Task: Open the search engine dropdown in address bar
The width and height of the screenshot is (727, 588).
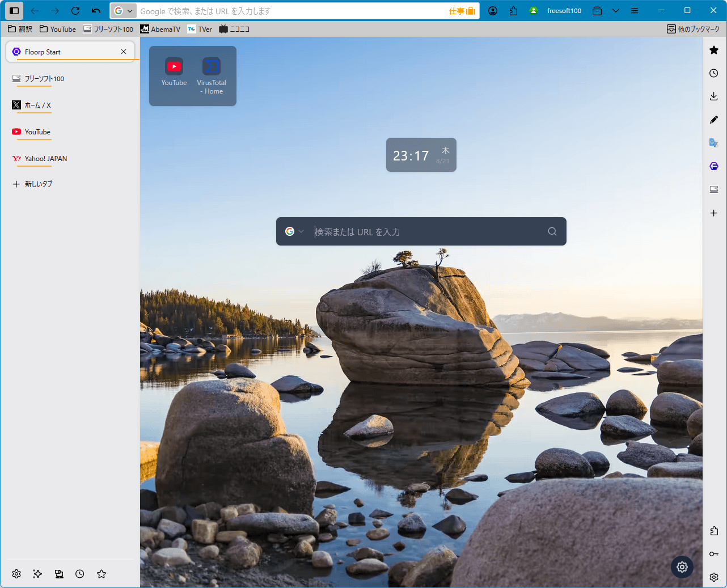Action: [123, 11]
